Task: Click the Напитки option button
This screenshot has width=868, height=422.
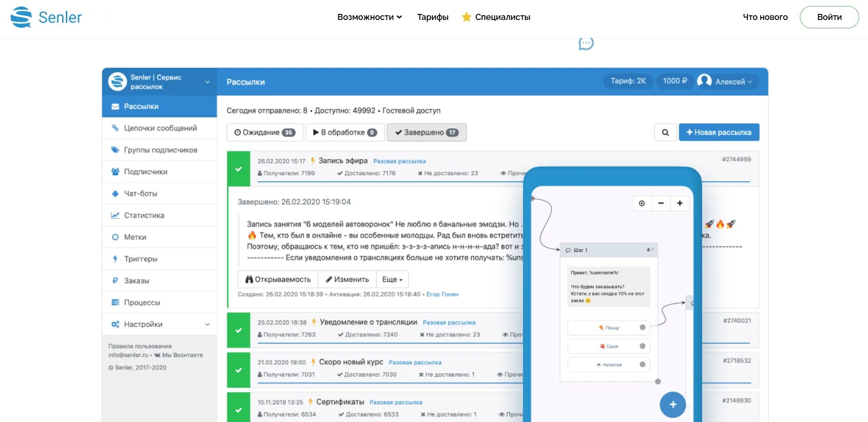Action: 608,364
